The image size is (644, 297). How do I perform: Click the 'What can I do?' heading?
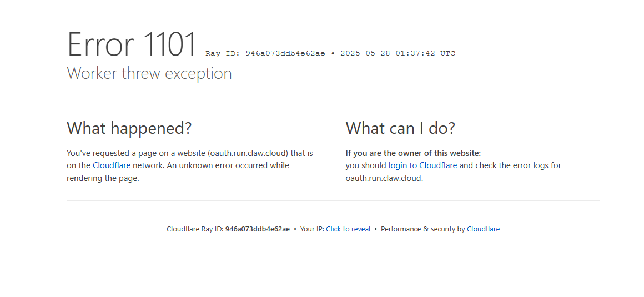tap(400, 128)
